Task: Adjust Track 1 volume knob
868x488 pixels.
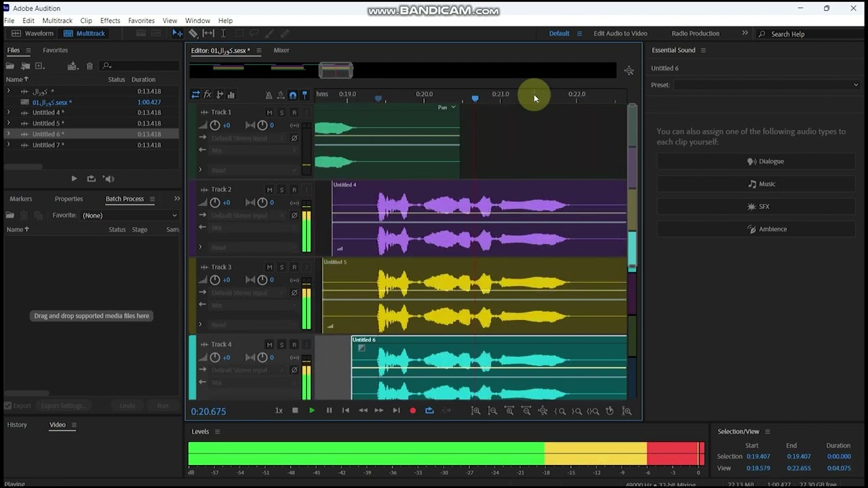Action: (x=215, y=125)
